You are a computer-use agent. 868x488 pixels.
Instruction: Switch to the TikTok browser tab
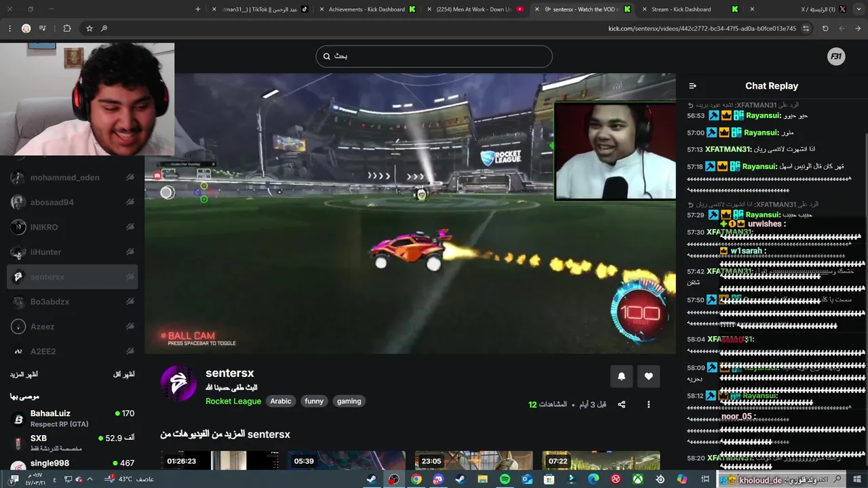coord(261,9)
